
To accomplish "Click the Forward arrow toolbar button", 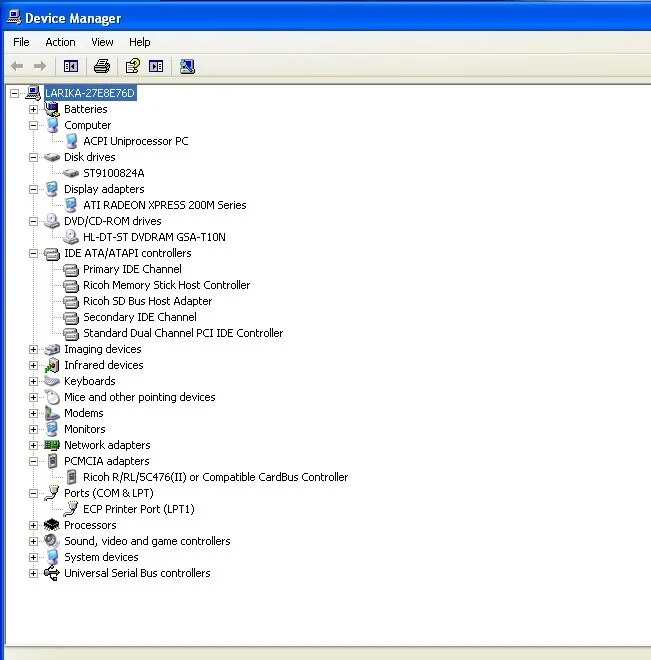I will [40, 66].
